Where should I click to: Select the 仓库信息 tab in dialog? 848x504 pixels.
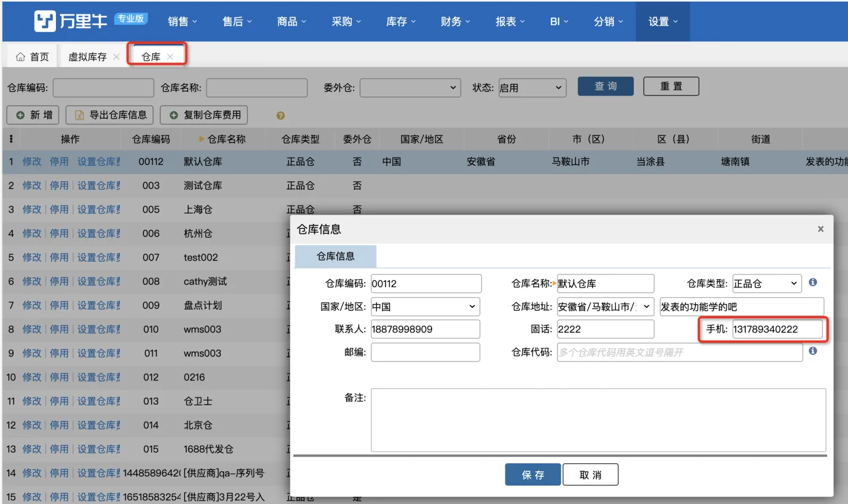(336, 257)
